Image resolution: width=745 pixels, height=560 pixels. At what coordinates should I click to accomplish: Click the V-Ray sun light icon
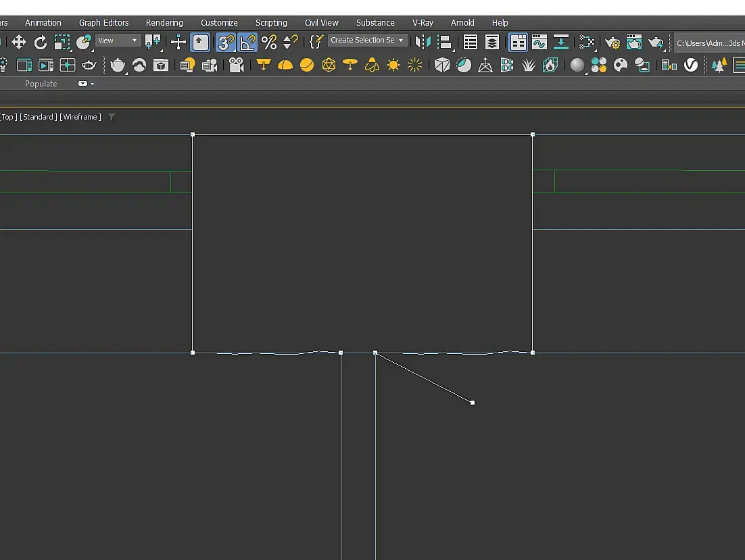pyautogui.click(x=393, y=65)
